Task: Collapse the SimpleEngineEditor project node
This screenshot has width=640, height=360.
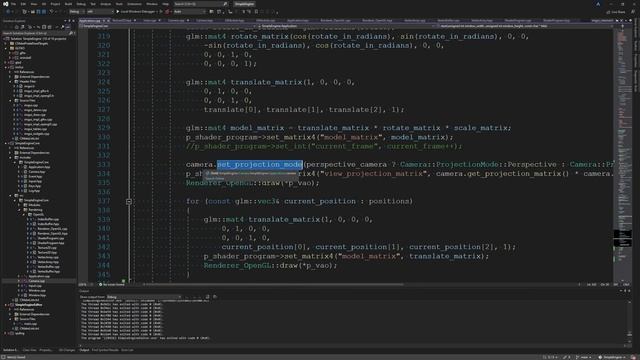Action: (6, 305)
